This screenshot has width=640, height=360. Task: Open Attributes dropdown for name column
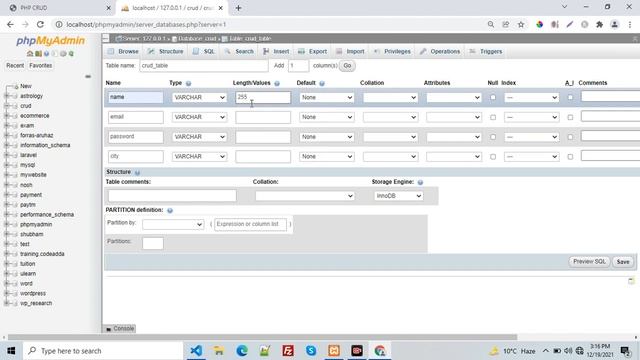coord(454,98)
